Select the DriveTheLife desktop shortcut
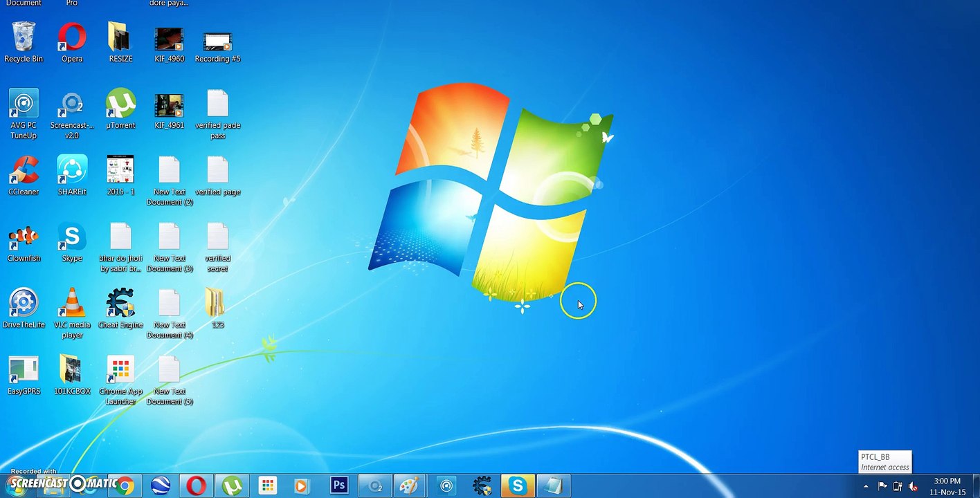 point(24,308)
